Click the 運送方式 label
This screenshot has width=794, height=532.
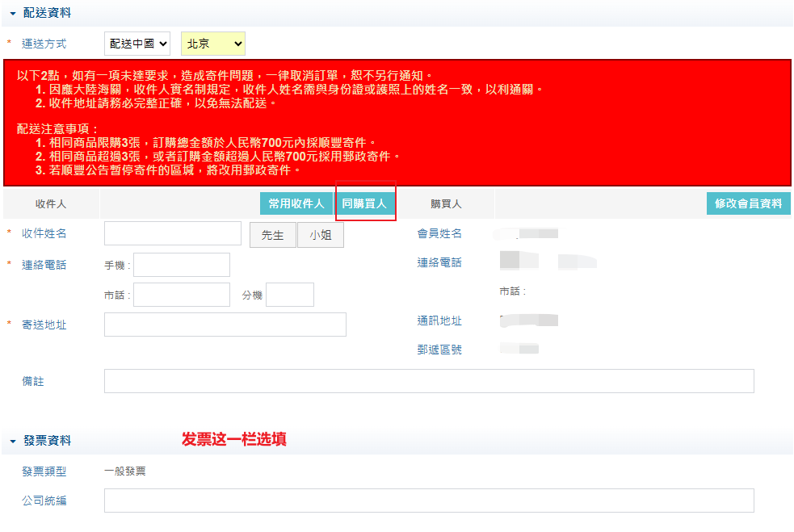(x=44, y=44)
